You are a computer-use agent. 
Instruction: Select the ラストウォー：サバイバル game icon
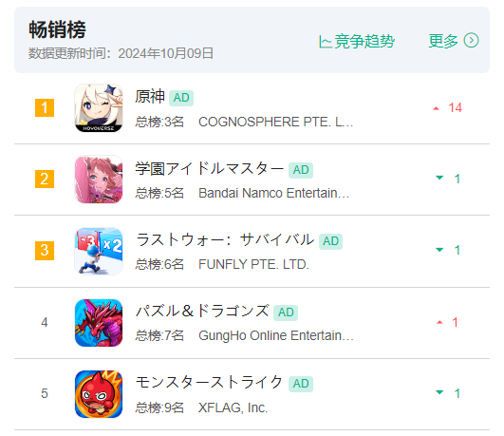[99, 251]
